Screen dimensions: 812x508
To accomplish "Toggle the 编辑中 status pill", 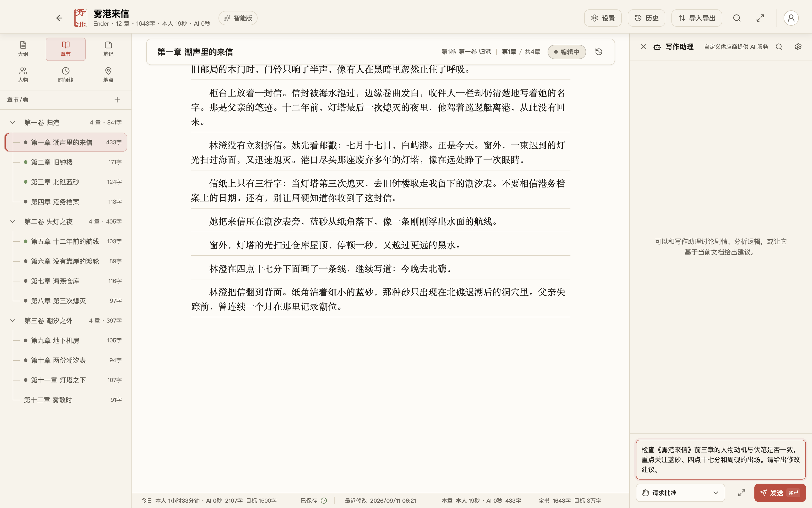I will pos(567,52).
